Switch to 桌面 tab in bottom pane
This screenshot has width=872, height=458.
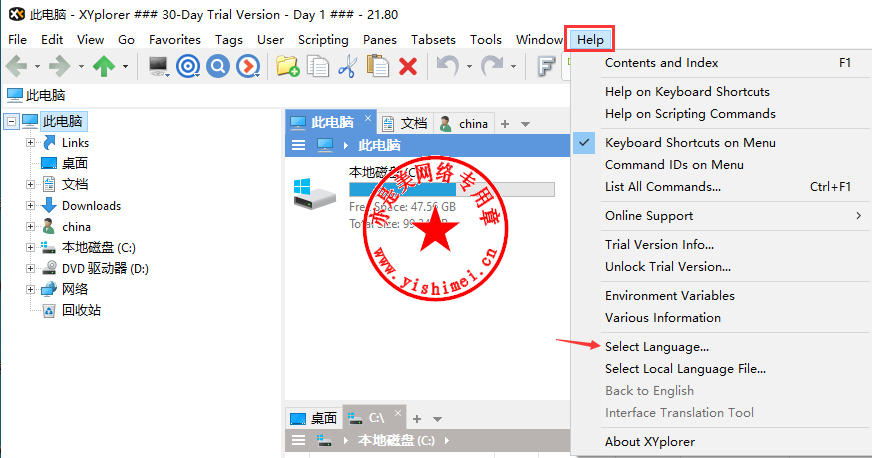tap(314, 418)
